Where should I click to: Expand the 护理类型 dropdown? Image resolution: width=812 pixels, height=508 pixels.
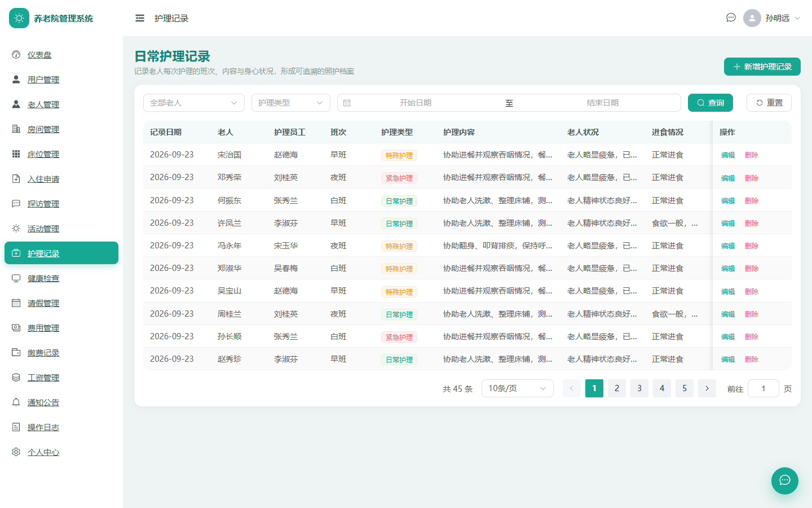point(291,103)
